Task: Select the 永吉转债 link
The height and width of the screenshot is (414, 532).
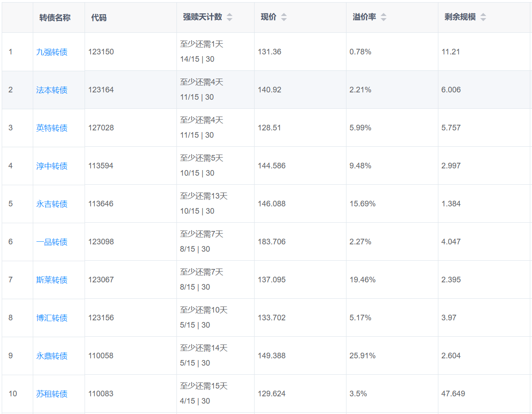Action: (x=52, y=204)
